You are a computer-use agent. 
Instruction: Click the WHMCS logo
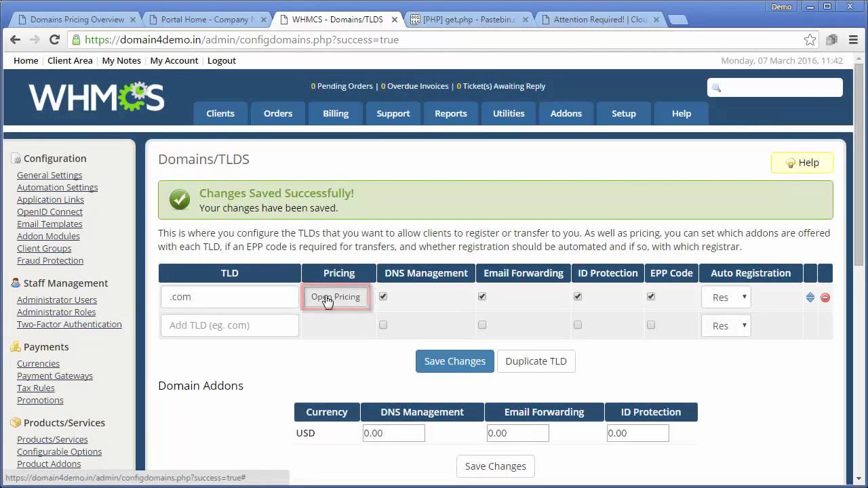96,97
